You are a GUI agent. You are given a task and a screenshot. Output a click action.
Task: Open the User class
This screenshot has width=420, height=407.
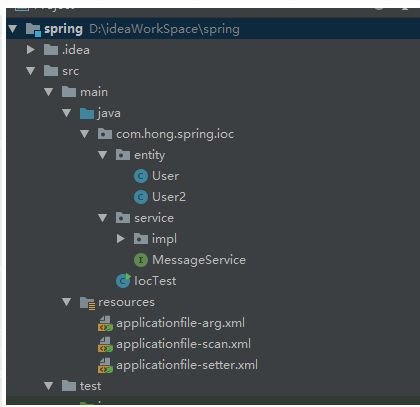[x=165, y=176]
